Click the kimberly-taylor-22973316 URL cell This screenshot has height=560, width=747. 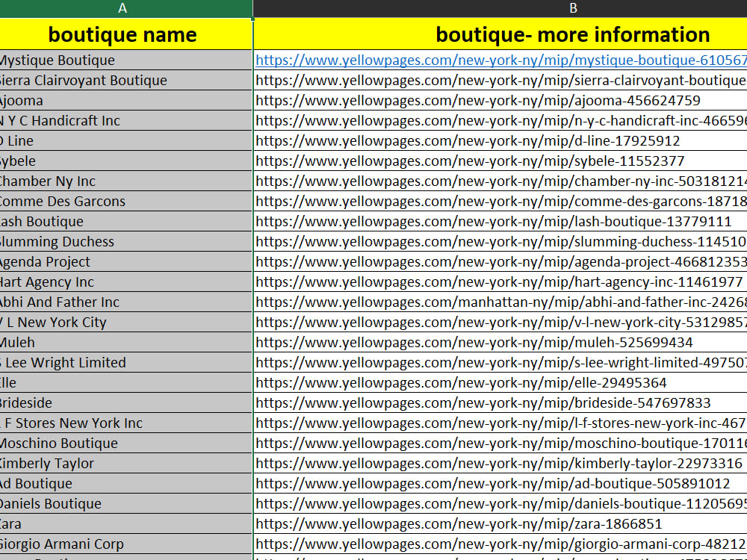[500, 464]
